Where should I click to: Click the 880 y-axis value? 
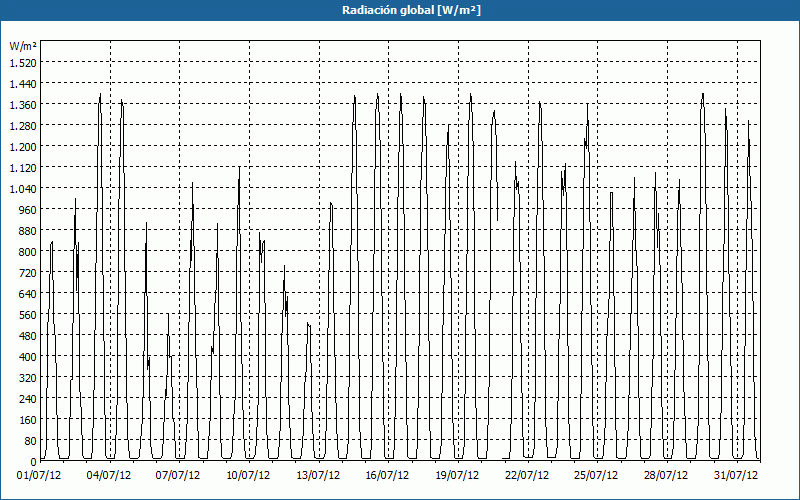click(x=28, y=231)
